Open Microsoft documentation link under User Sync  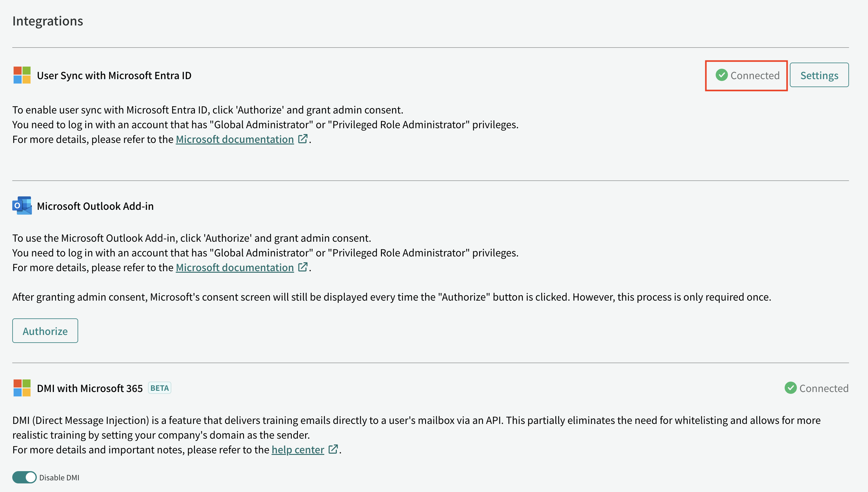click(235, 139)
